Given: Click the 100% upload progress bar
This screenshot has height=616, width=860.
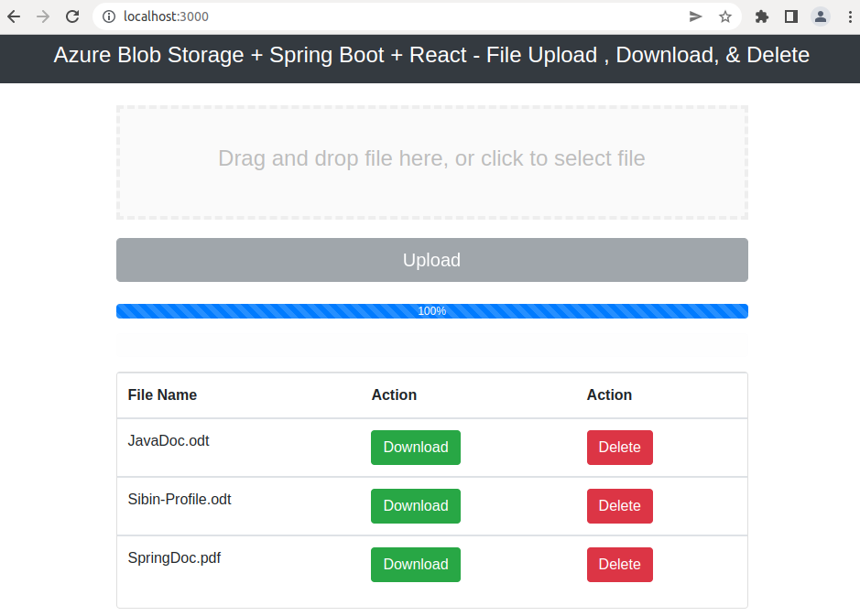Looking at the screenshot, I should pyautogui.click(x=432, y=311).
